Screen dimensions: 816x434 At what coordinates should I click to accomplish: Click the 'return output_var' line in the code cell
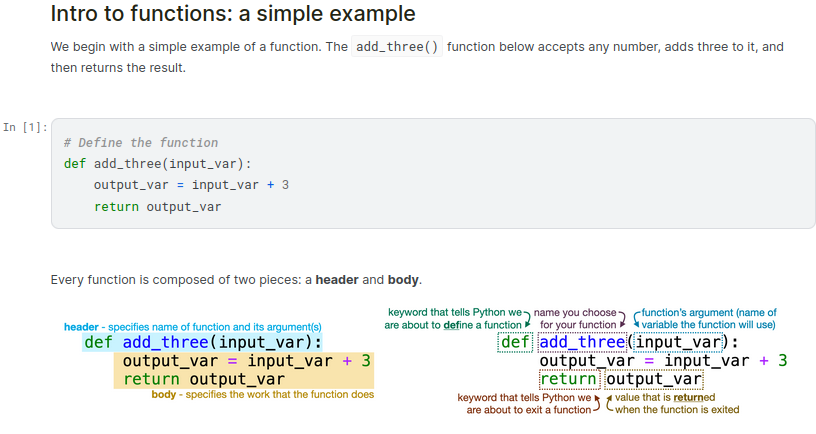coord(157,207)
